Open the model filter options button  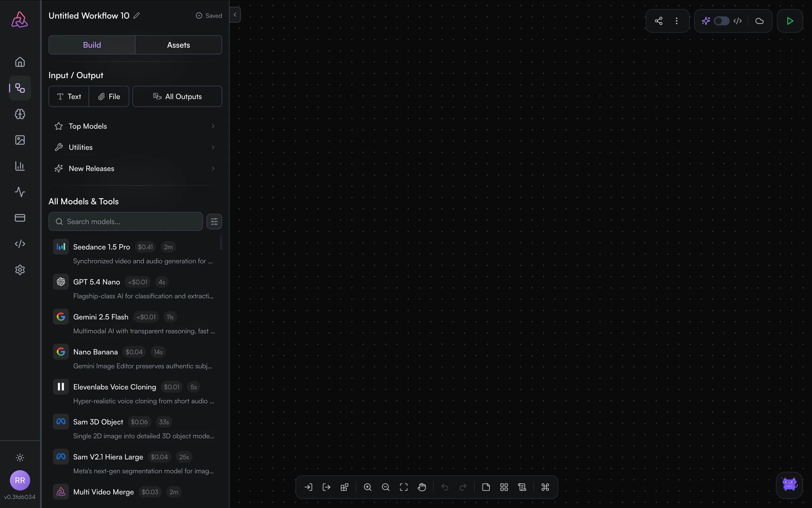(214, 221)
